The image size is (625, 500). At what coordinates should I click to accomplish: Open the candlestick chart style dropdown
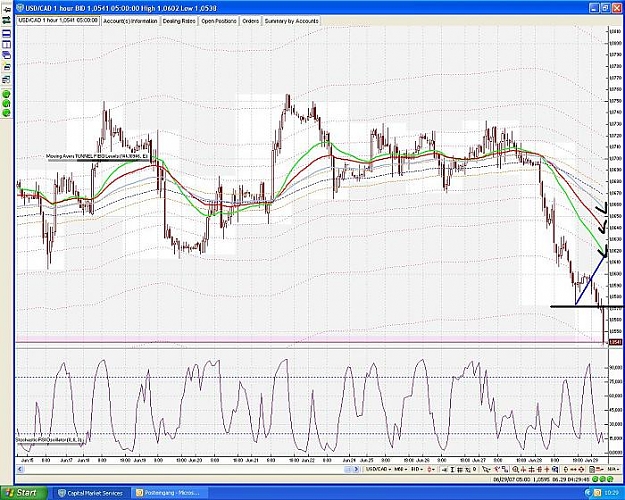[431, 469]
